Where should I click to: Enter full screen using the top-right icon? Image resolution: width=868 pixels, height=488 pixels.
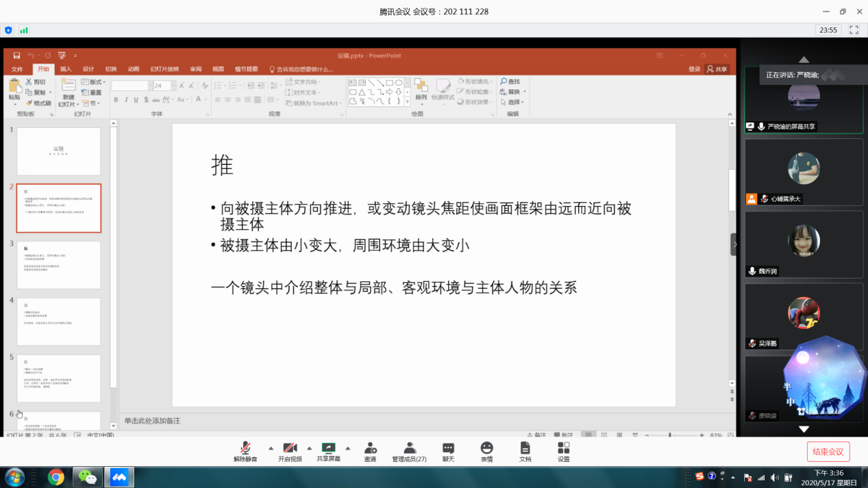(854, 30)
